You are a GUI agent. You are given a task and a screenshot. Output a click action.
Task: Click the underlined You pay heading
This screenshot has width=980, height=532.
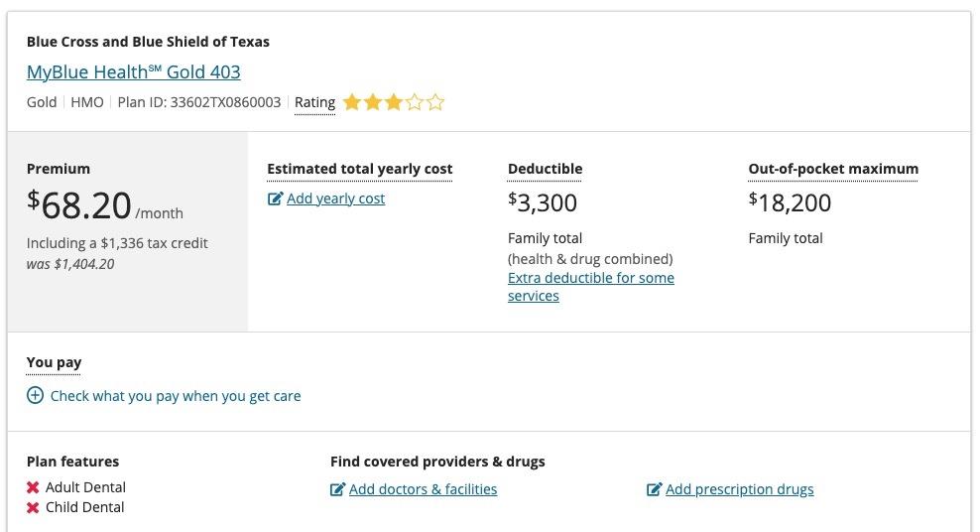pos(54,362)
